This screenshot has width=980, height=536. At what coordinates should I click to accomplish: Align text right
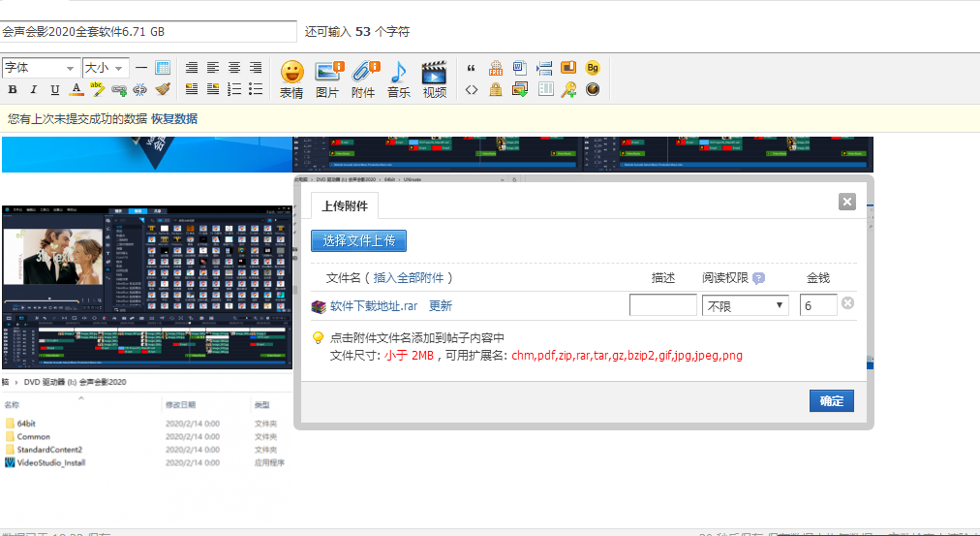coord(256,68)
